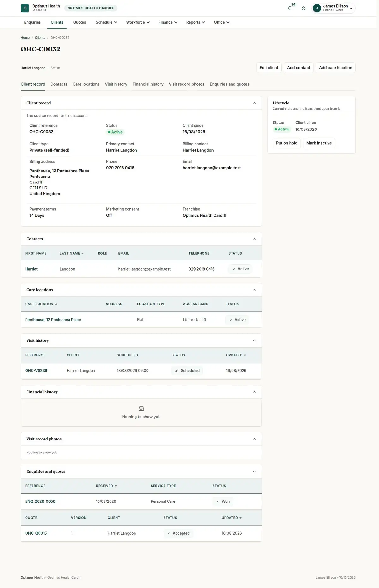Open the Office menu dropdown
The width and height of the screenshot is (379, 588).
tap(221, 22)
